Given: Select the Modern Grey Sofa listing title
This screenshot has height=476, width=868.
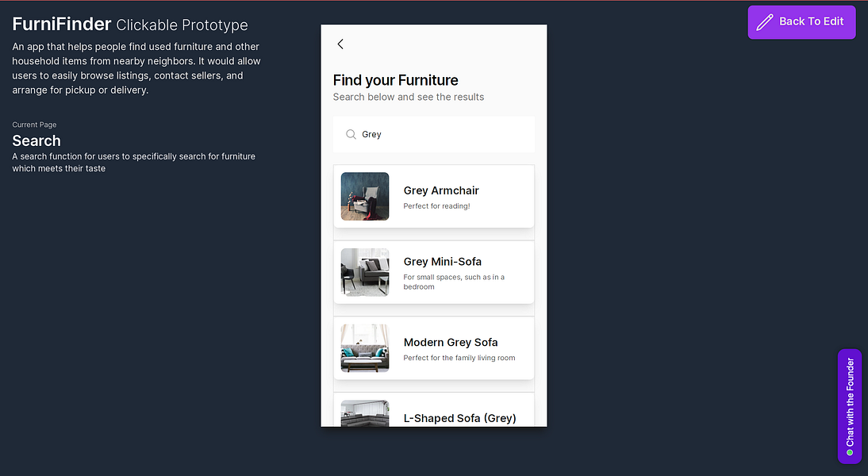Looking at the screenshot, I should (x=451, y=342).
